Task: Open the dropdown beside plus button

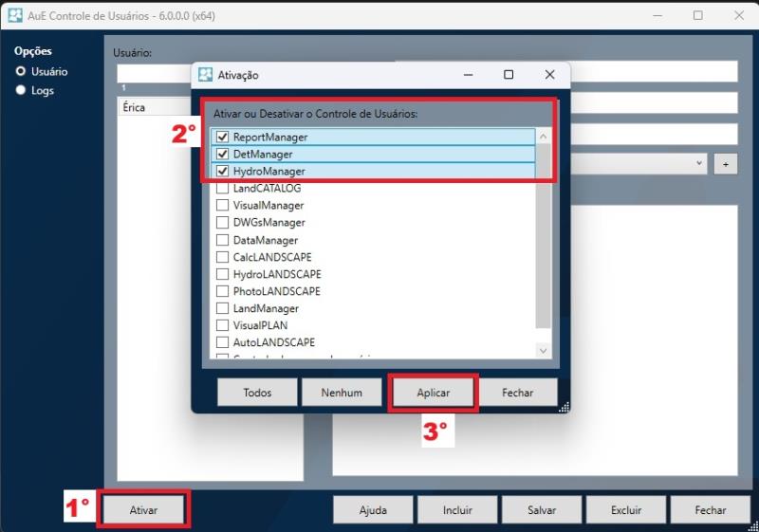Action: pos(699,163)
